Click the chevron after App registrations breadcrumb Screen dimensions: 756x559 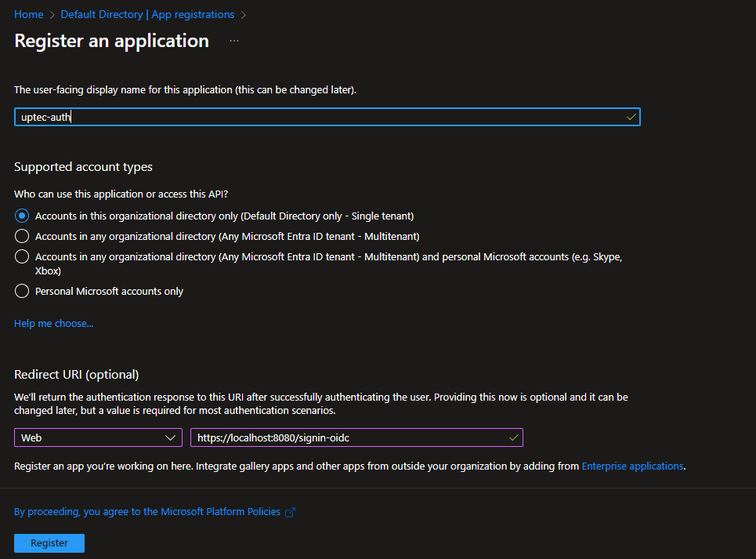point(243,15)
